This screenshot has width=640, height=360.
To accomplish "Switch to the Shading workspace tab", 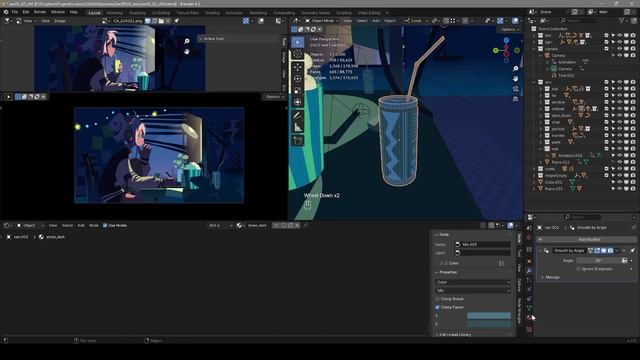I will click(x=212, y=13).
